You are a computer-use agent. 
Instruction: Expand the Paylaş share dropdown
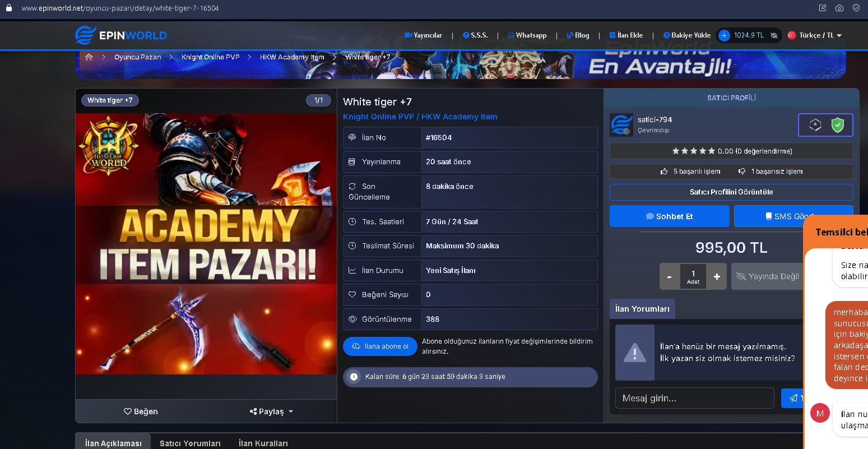(271, 411)
